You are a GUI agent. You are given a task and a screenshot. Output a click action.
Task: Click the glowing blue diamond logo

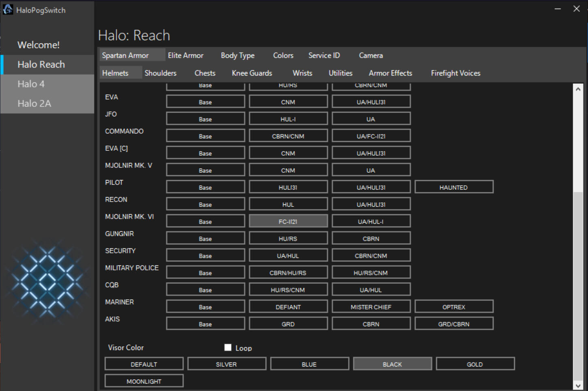pyautogui.click(x=48, y=282)
